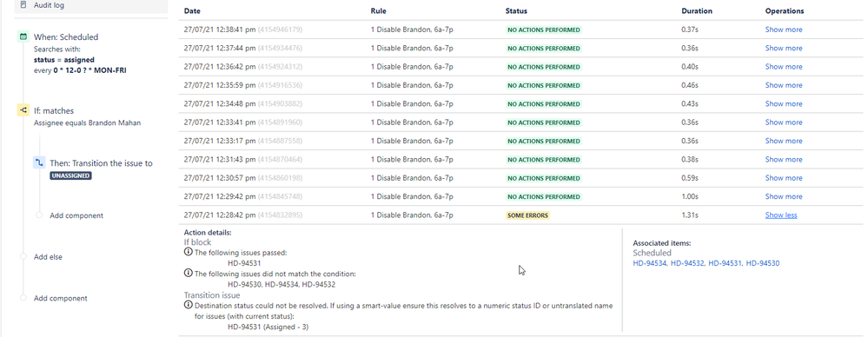
Task: Click the yellow If matches condition icon
Action: [x=23, y=110]
